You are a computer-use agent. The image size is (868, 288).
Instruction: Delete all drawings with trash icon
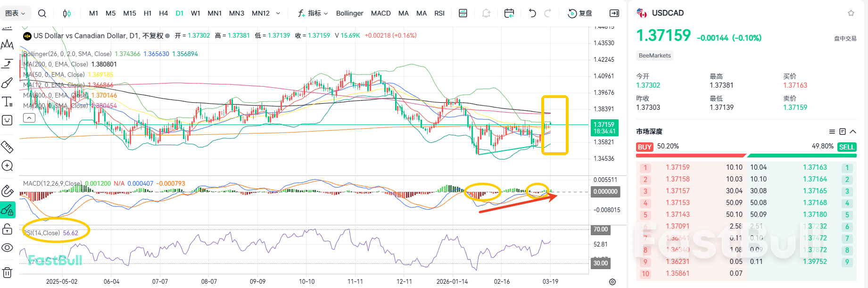pyautogui.click(x=7, y=272)
